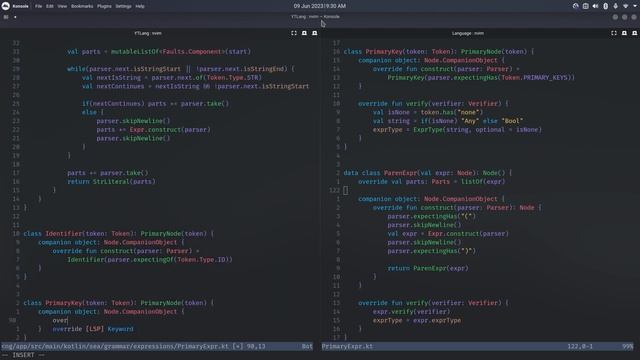Screen dimensions: 640x360
Task: Open the File menu
Action: [38, 6]
